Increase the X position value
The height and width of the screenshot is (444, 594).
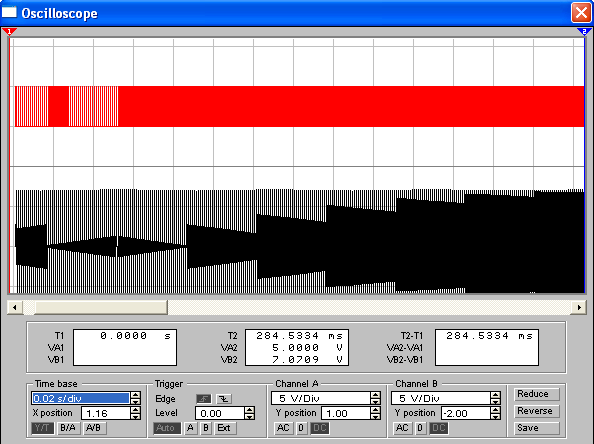point(135,410)
